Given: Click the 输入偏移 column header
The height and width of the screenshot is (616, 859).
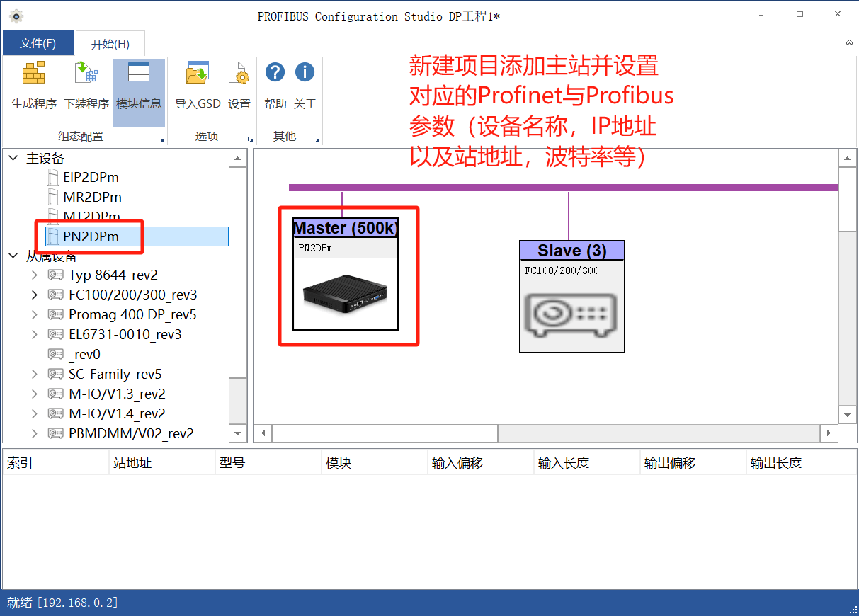Looking at the screenshot, I should pos(481,463).
